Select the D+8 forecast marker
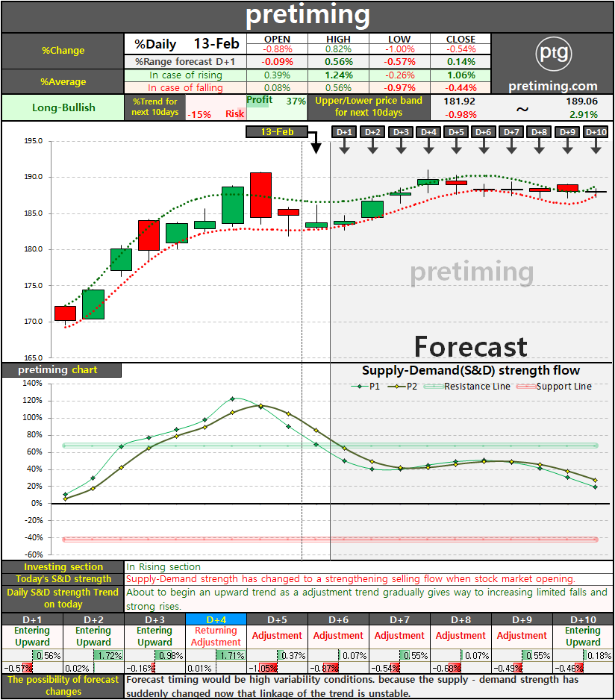This screenshot has height=700, width=615. click(539, 131)
